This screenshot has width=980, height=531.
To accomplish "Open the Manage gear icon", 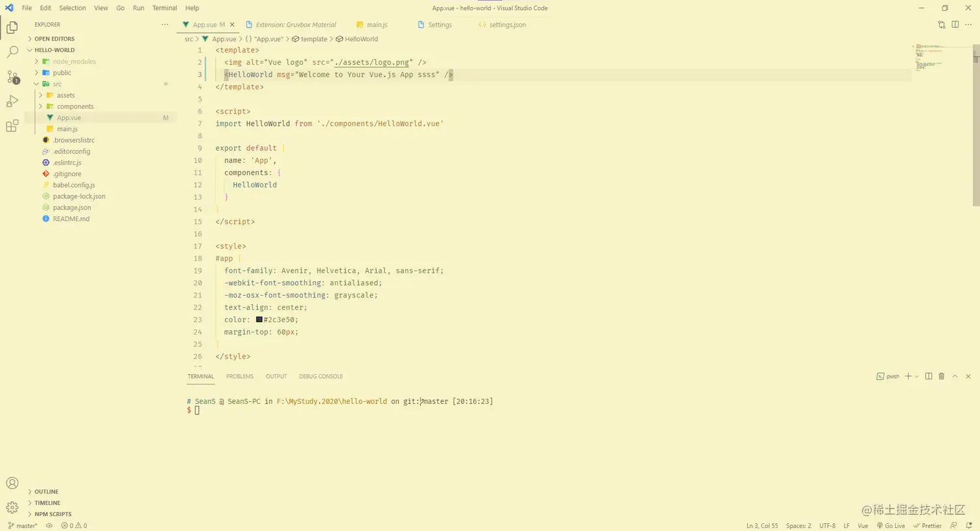I will tap(12, 508).
